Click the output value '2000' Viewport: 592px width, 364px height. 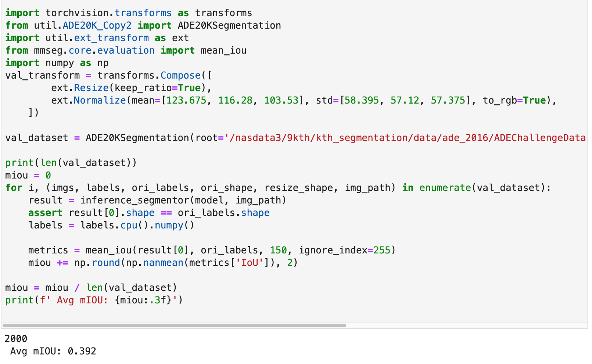(16, 339)
